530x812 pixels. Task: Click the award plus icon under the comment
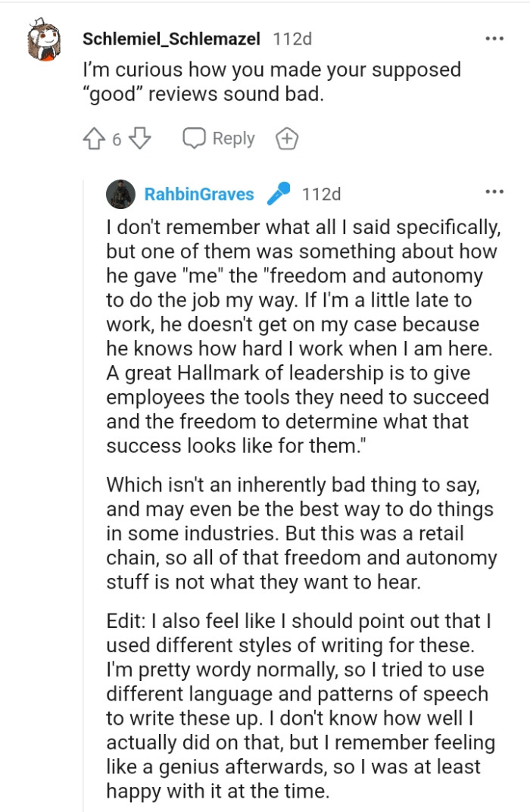(288, 138)
